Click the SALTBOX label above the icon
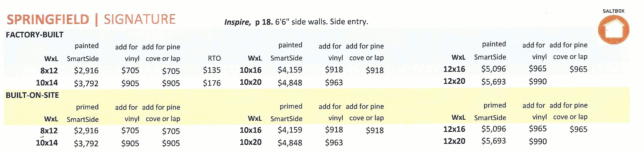This screenshot has width=644, height=152. coord(614,11)
